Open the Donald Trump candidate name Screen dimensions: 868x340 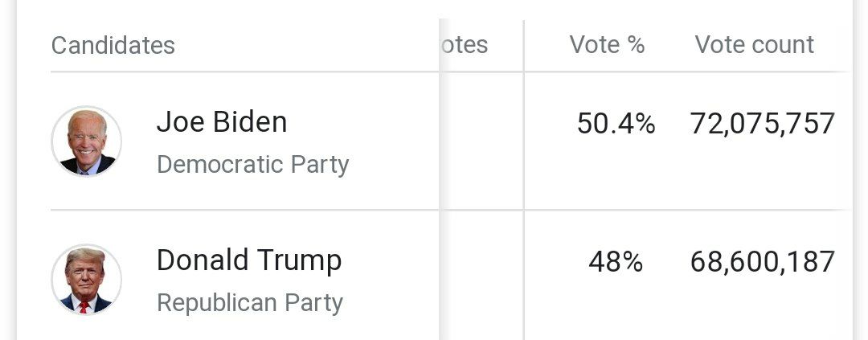tap(249, 260)
